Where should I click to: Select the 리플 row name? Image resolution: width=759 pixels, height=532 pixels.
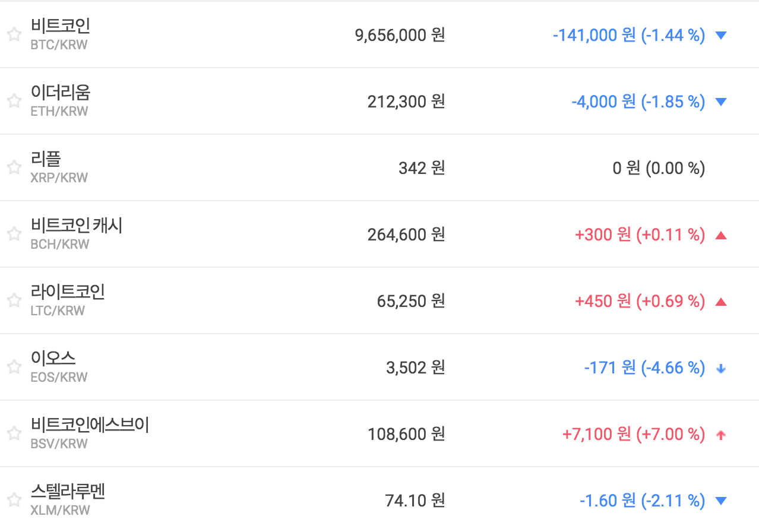46,159
